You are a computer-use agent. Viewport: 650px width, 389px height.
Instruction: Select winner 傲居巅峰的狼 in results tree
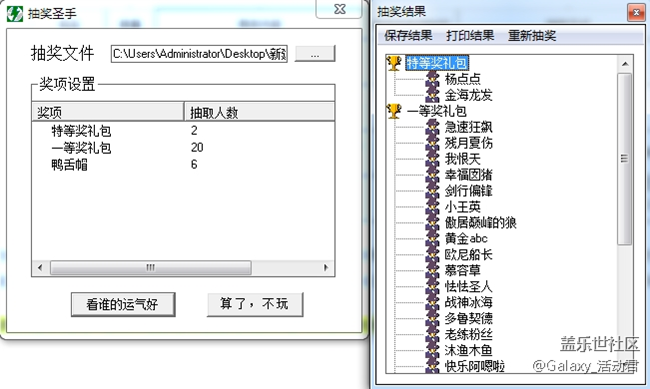(480, 223)
